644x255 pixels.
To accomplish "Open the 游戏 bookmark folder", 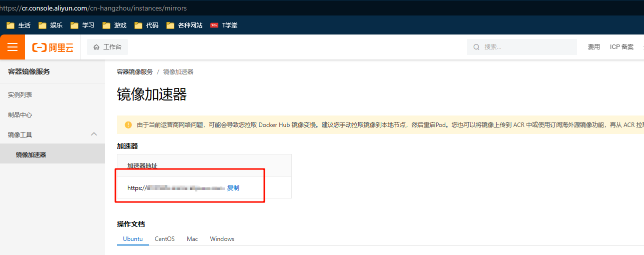I will [114, 25].
